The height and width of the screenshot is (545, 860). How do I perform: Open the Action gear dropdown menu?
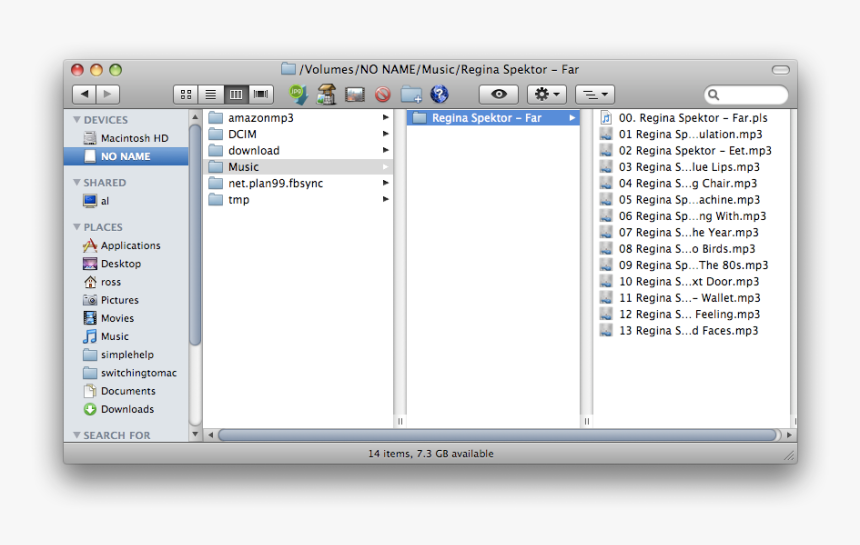click(x=547, y=94)
